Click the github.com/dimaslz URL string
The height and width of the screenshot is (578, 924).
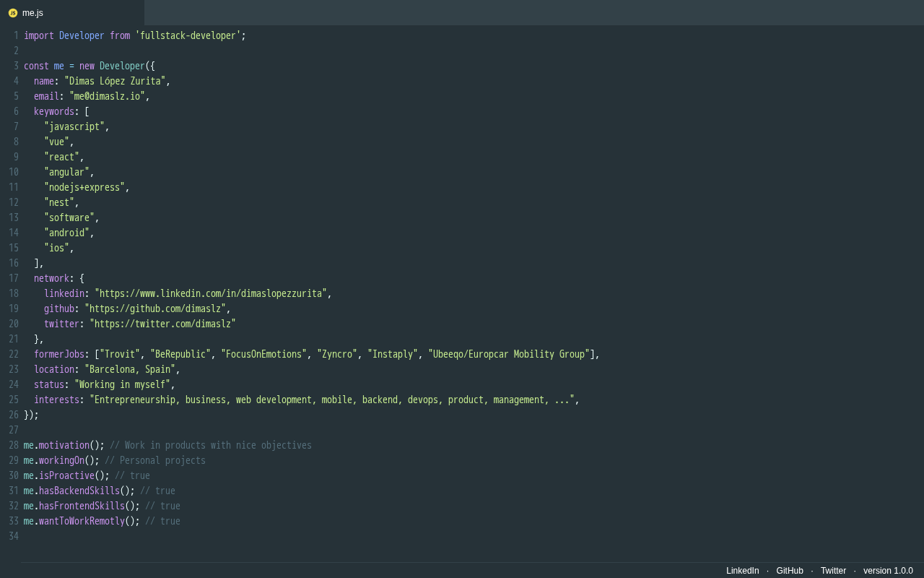157,309
